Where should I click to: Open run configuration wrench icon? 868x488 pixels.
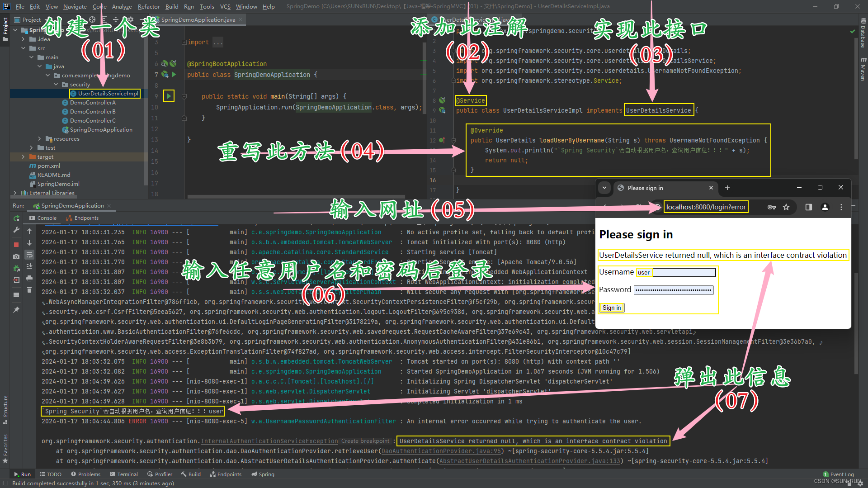coord(16,230)
